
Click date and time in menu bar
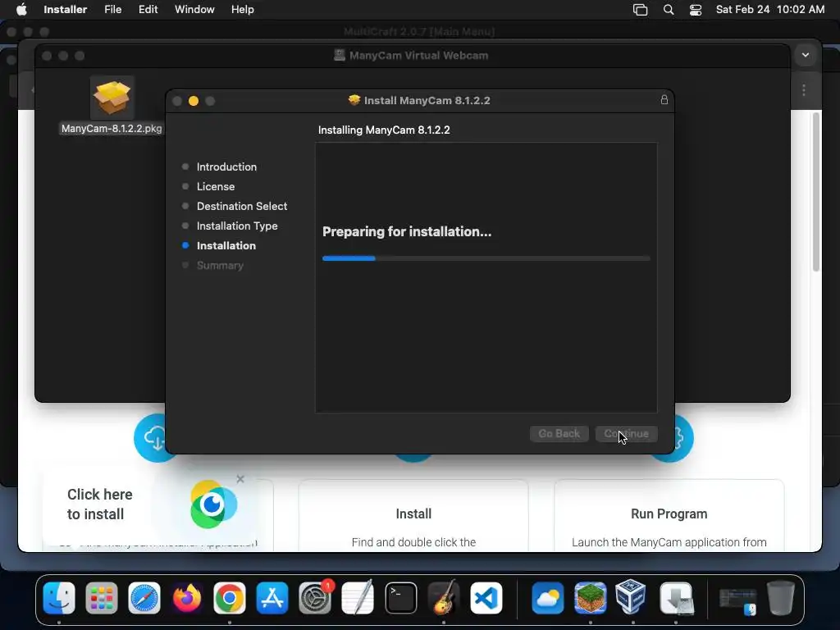[769, 10]
